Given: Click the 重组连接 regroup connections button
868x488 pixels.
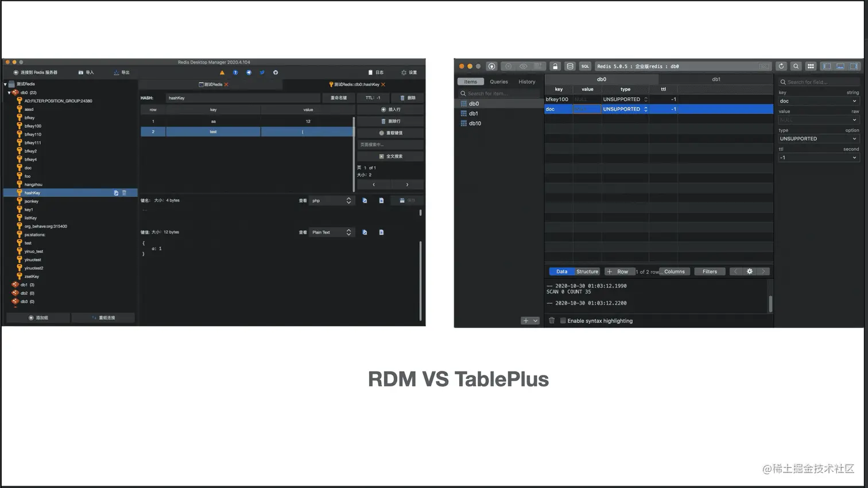Looking at the screenshot, I should [x=103, y=317].
